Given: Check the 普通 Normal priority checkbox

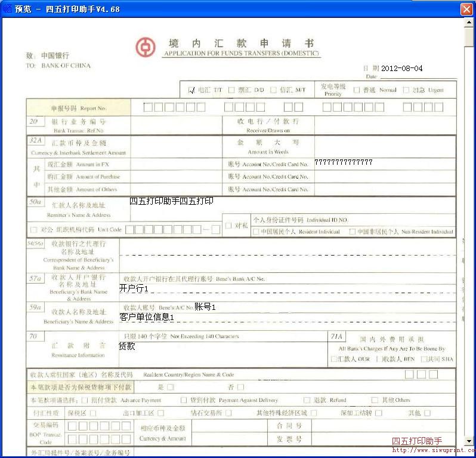Looking at the screenshot, I should (357, 90).
